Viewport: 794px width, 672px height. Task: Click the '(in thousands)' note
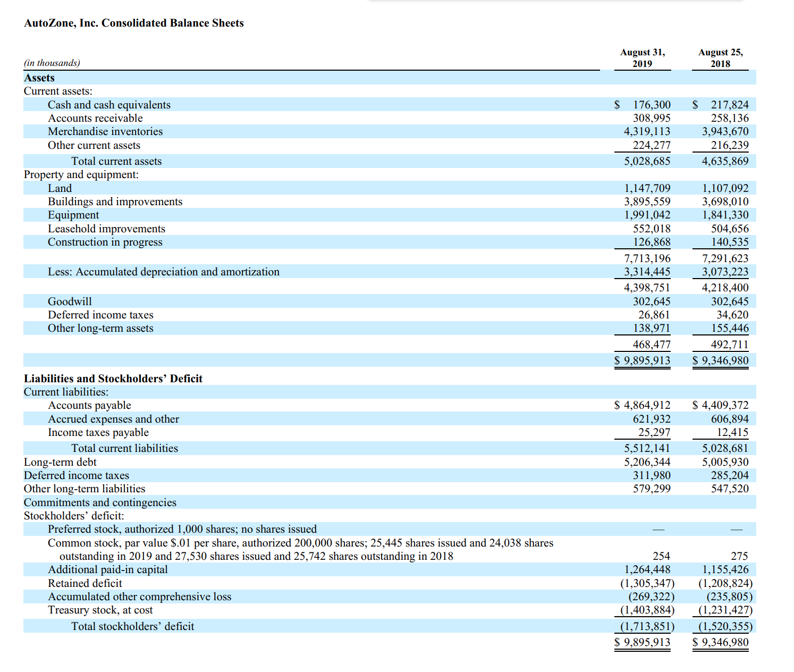tap(52, 63)
